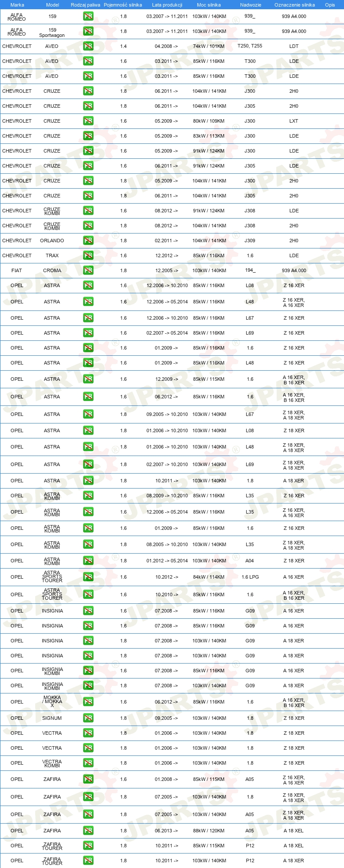Screen dimensions: 344x868
Task: Click the PB icon in the Mokka / Mokka X row
Action: tap(88, 702)
